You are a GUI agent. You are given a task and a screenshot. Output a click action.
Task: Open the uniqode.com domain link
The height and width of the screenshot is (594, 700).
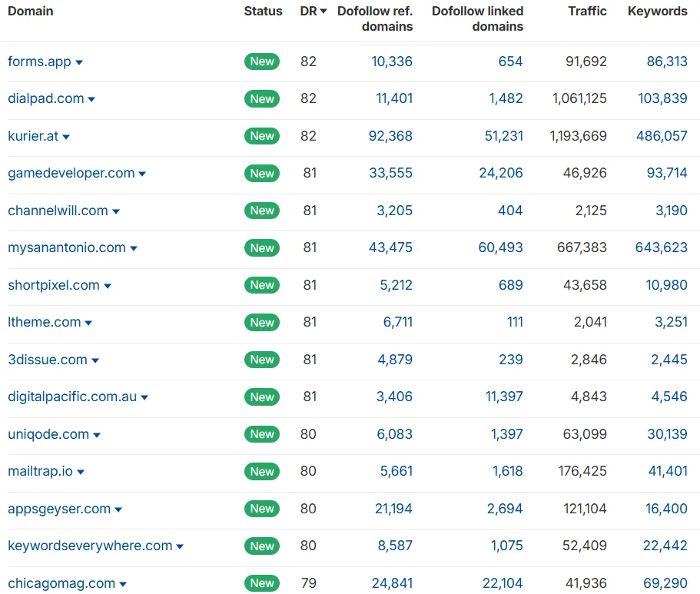coord(48,435)
